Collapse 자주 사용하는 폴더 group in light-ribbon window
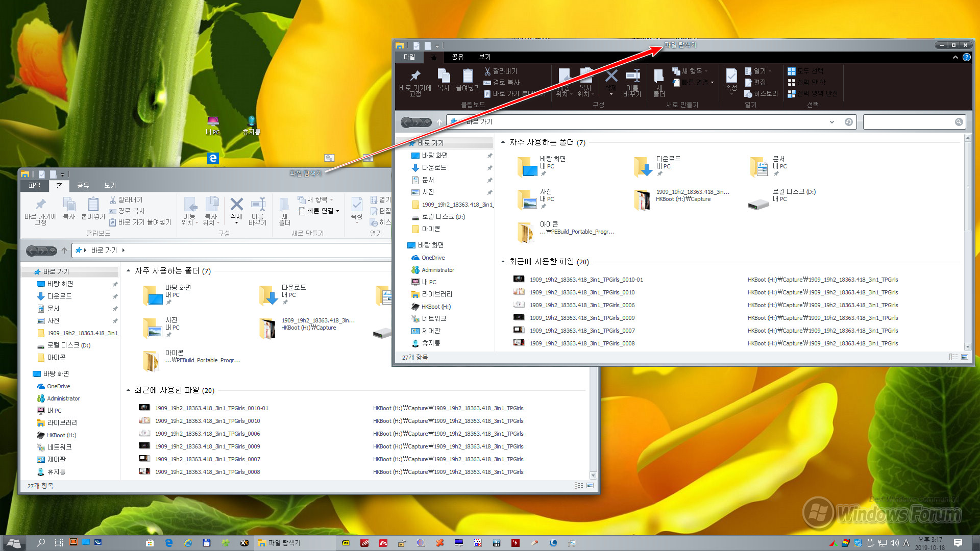Viewport: 980px width, 551px height. pos(128,271)
